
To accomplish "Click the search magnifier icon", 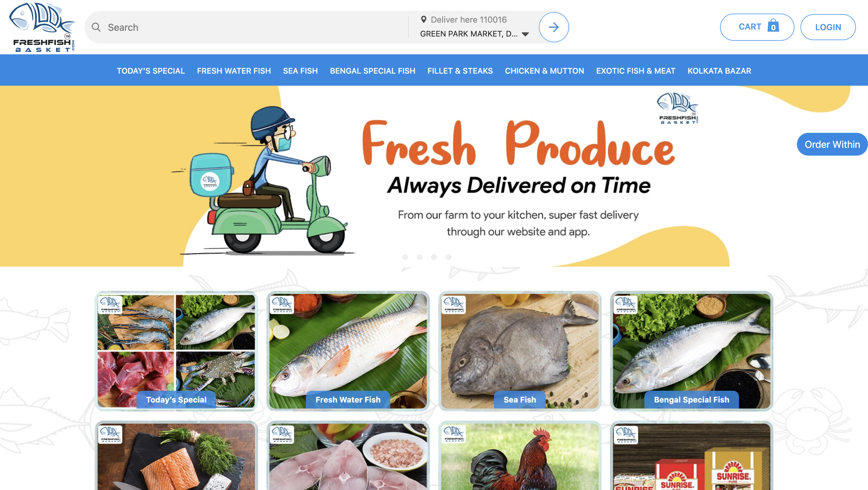I will [x=96, y=27].
